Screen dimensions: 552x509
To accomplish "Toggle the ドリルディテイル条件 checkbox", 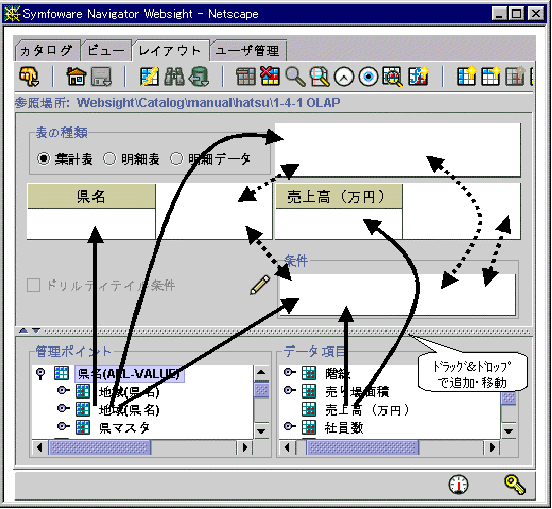I will coord(33,285).
